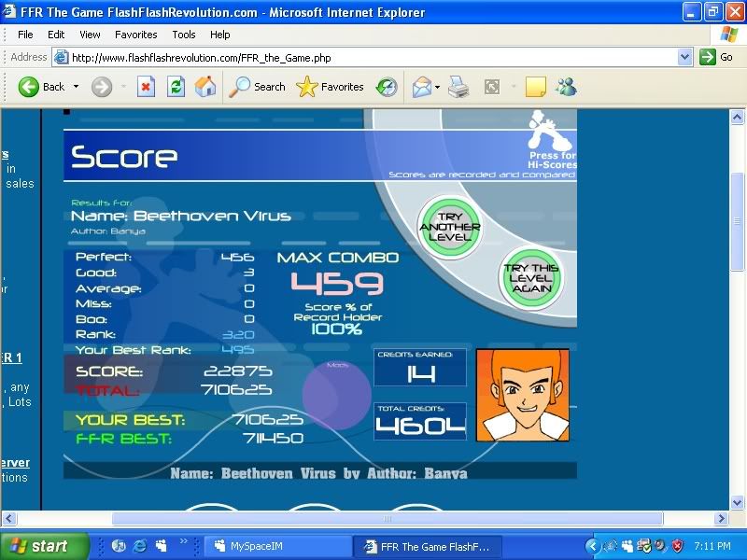Click the Go button beside address bar
The image size is (747, 560).
[718, 57]
